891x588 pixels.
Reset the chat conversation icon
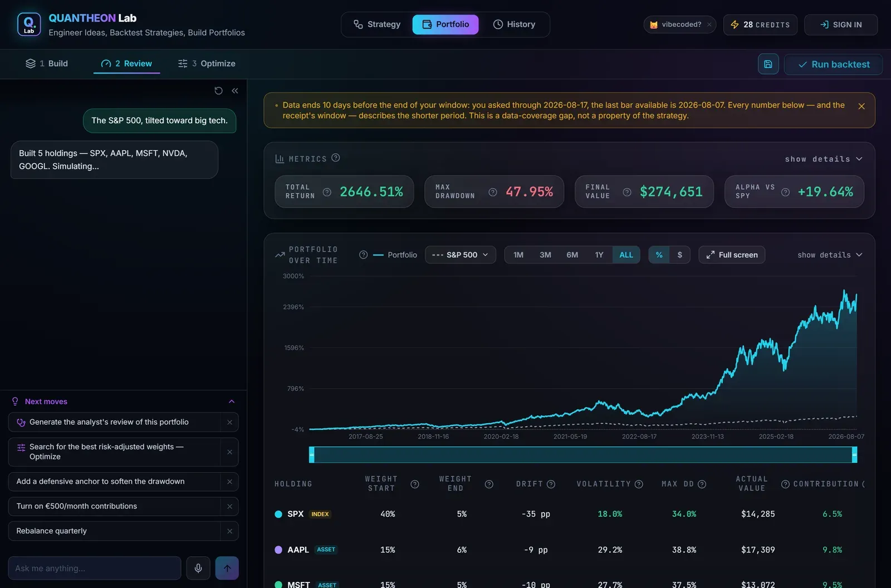pyautogui.click(x=218, y=91)
